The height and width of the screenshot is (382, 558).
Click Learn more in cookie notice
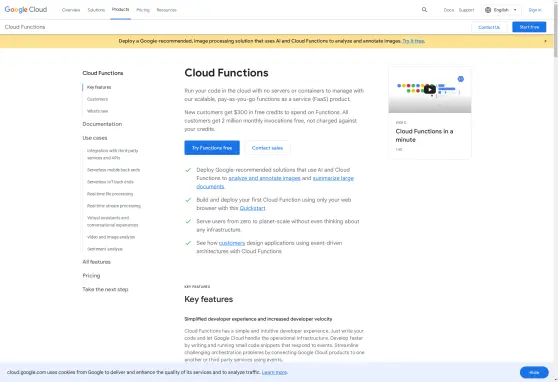274,372
